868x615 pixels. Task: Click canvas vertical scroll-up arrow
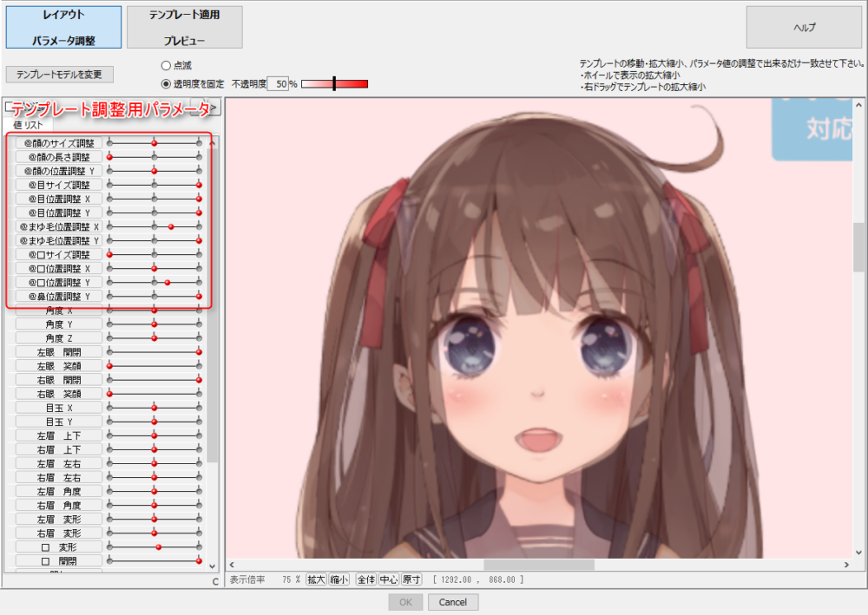858,105
